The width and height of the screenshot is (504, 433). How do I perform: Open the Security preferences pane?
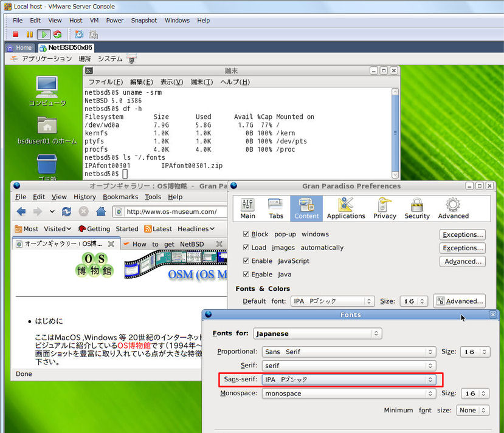(417, 208)
